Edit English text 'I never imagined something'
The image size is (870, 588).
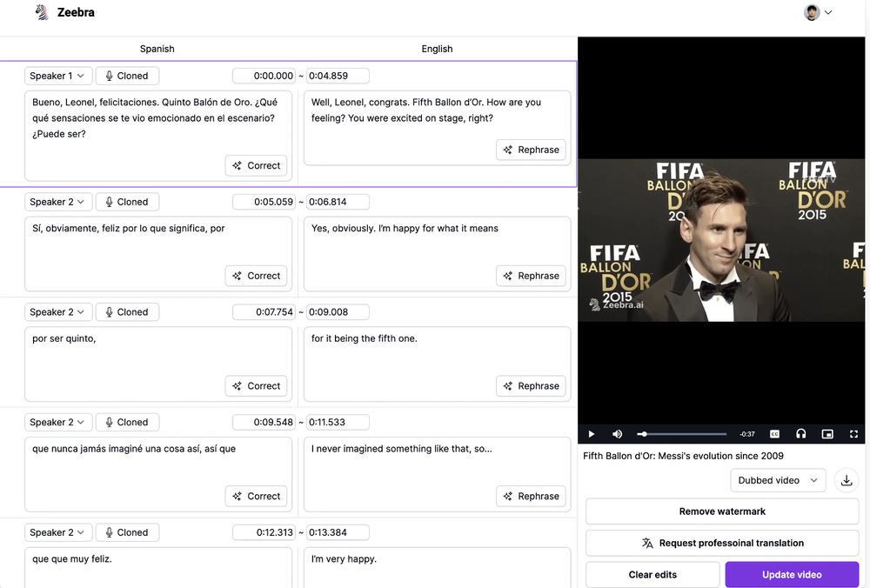coord(438,474)
